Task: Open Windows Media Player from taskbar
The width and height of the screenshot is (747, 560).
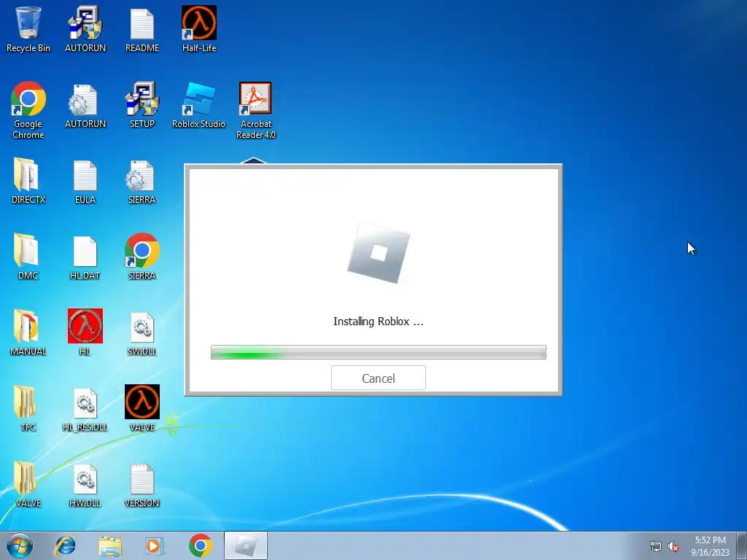Action: click(x=155, y=545)
